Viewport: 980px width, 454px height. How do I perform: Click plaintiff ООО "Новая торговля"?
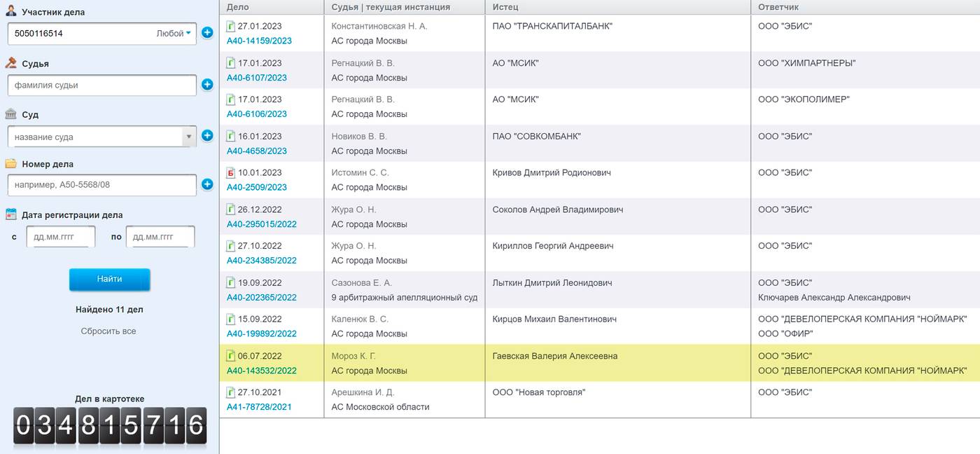click(539, 392)
